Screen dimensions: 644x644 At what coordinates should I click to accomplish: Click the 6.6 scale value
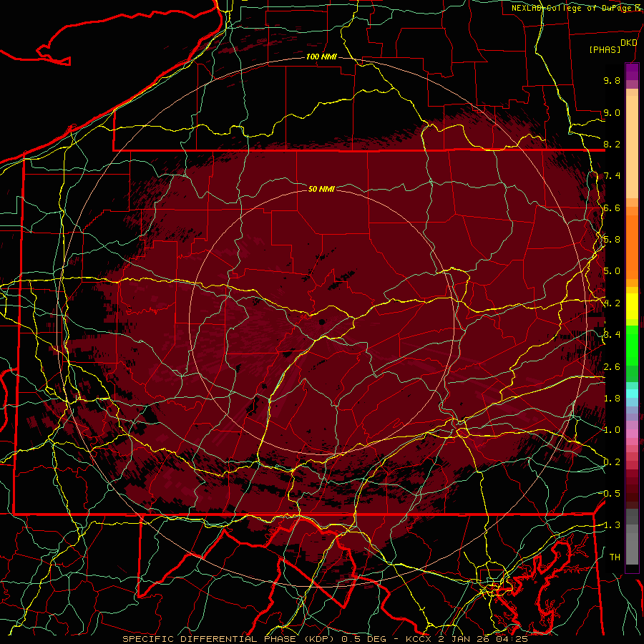[x=612, y=208]
